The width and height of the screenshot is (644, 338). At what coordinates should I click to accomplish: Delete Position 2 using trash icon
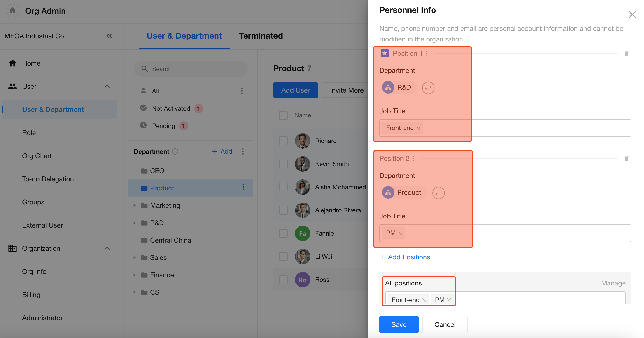(626, 158)
